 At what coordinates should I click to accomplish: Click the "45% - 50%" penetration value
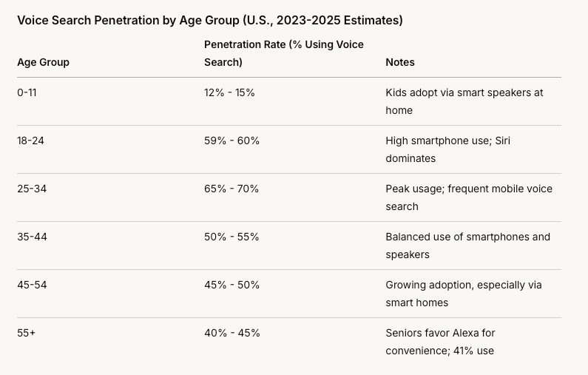(232, 285)
